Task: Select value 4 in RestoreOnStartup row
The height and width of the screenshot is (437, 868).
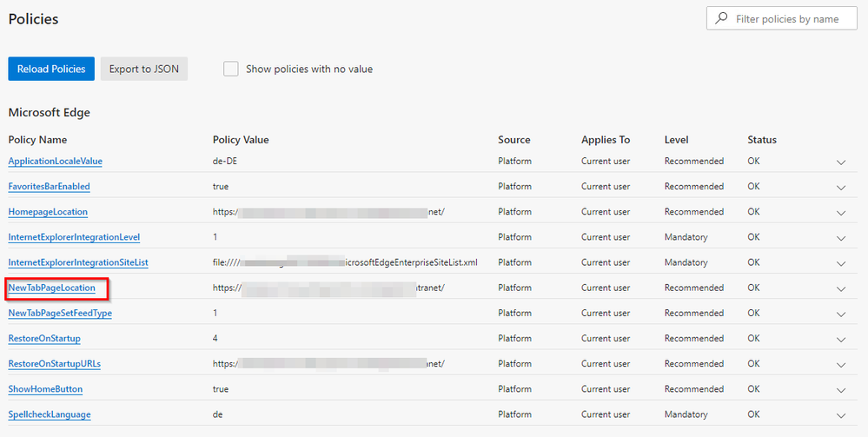Action: [215, 339]
